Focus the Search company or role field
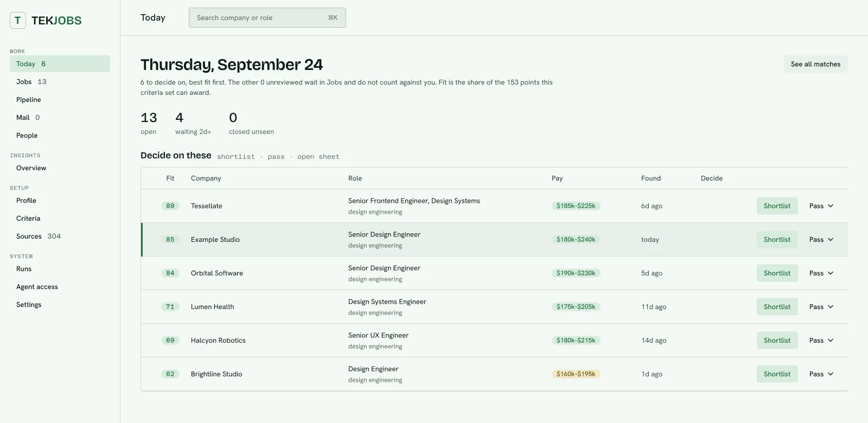This screenshot has width=868, height=423. coord(267,18)
